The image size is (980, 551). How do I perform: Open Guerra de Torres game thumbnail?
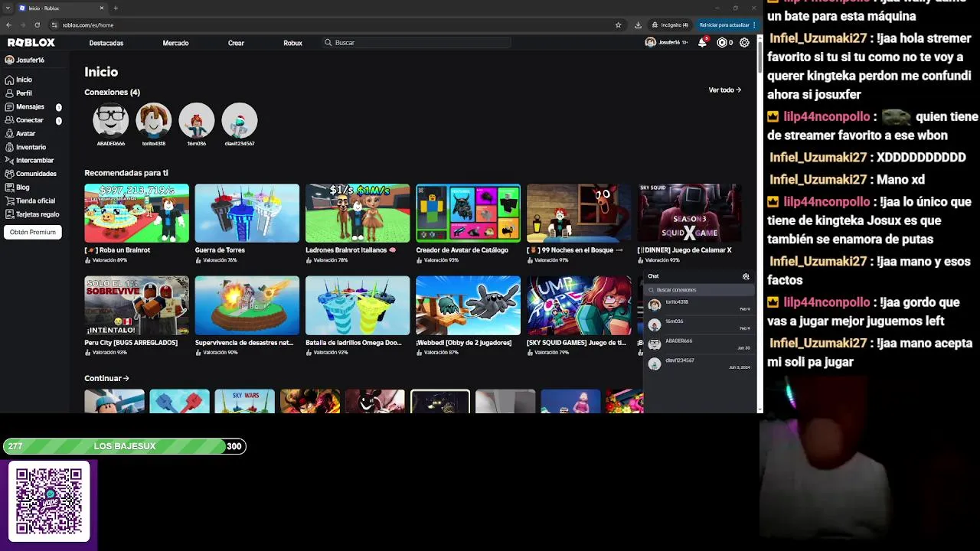coord(247,213)
